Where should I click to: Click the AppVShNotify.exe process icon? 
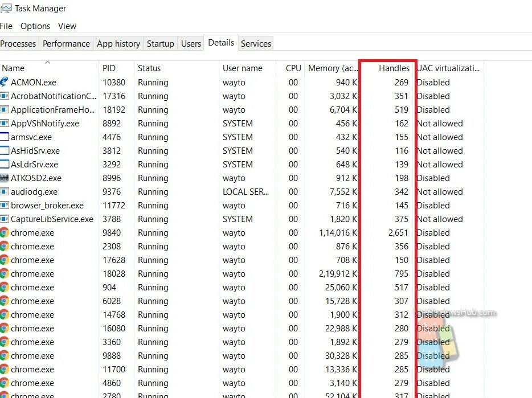point(5,123)
